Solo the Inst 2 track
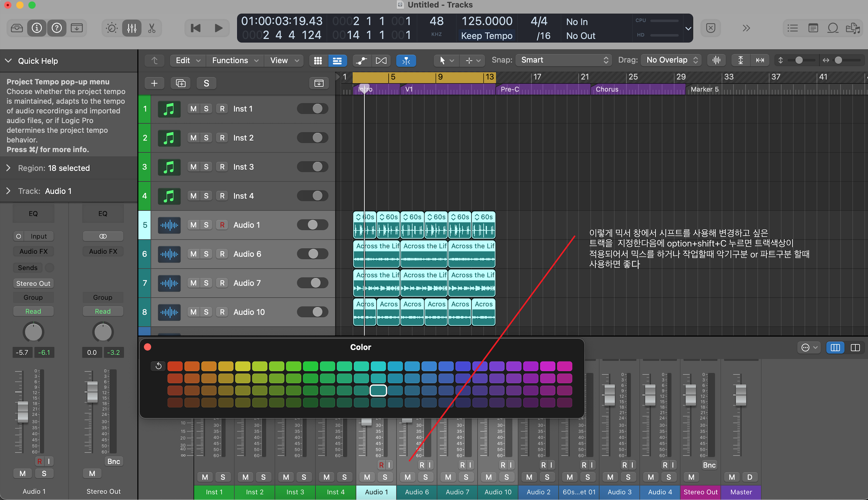The width and height of the screenshot is (868, 500). coord(206,138)
